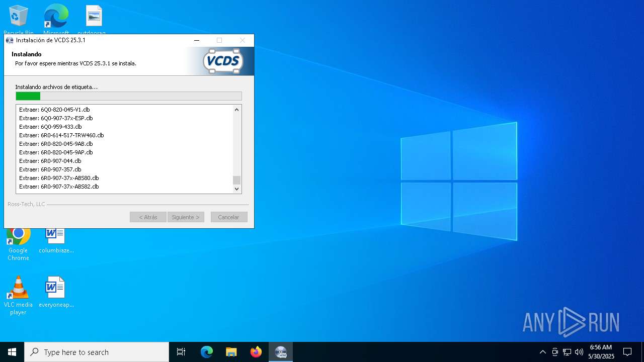644x362 pixels.
Task: Click VCDS installer taskbar button
Action: [281, 352]
